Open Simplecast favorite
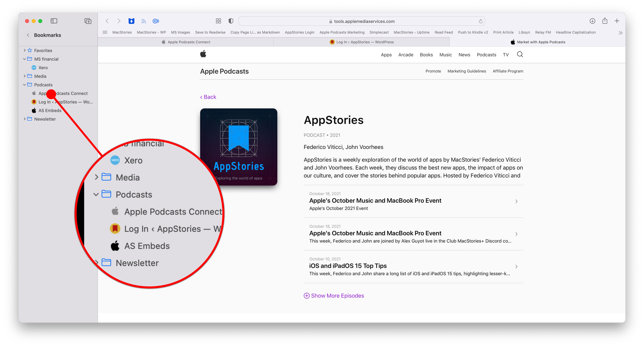 click(379, 32)
